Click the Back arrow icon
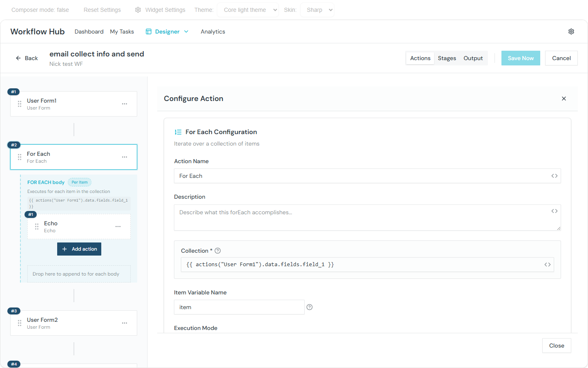 [x=18, y=58]
